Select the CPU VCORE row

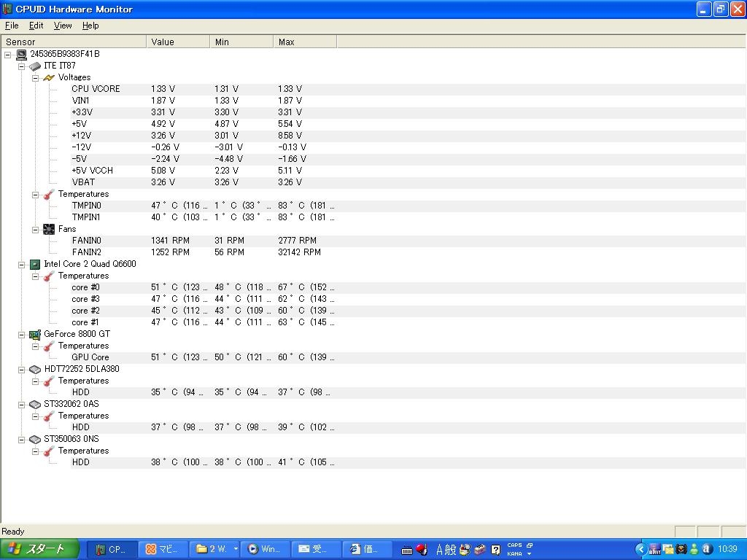pos(408,89)
